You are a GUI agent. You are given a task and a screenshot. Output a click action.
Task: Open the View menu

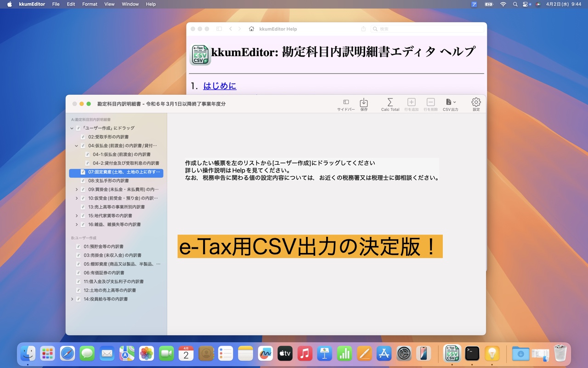[x=109, y=4]
